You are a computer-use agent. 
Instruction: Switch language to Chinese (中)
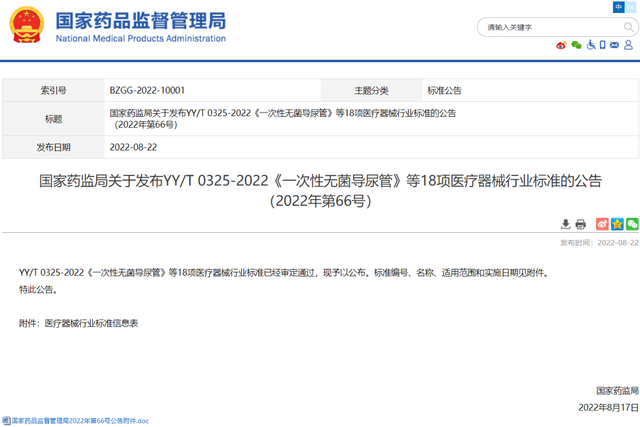(618, 7)
